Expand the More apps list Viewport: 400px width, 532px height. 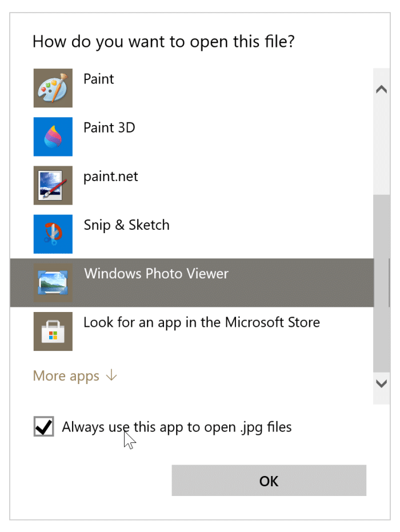[x=66, y=375]
